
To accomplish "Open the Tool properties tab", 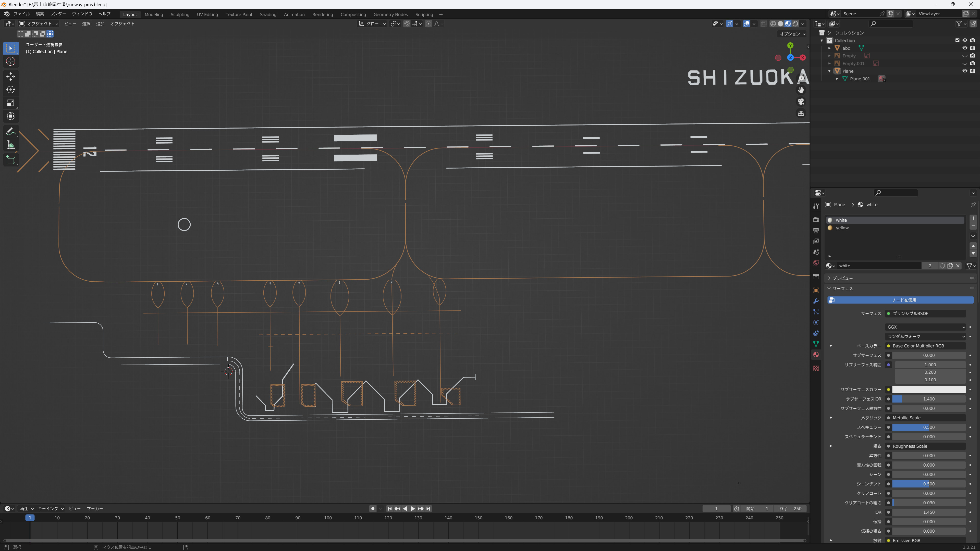I will coord(816,206).
